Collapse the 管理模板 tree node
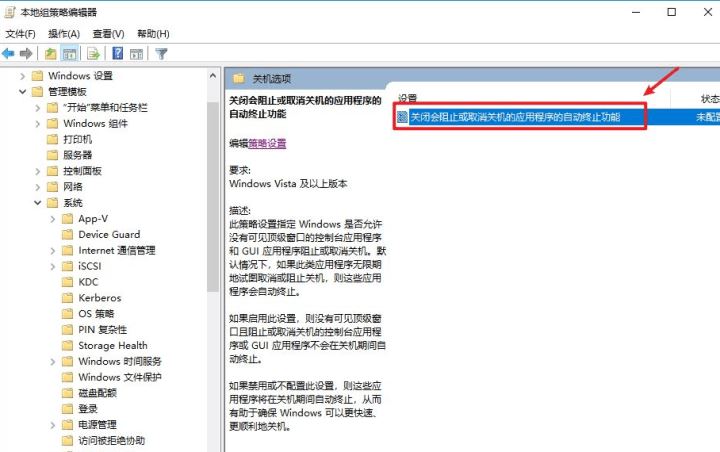The image size is (720, 452). tap(22, 92)
